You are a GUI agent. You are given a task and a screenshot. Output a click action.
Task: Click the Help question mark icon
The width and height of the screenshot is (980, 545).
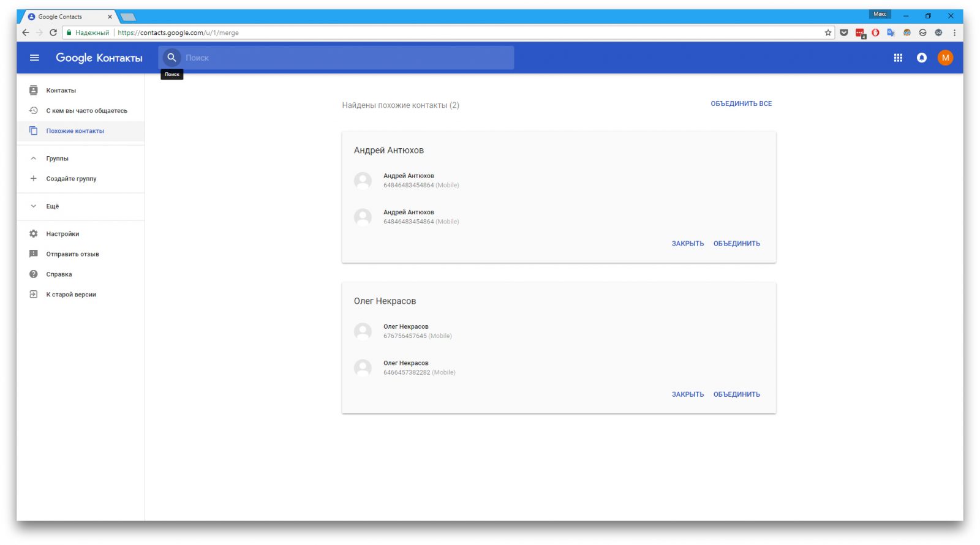click(x=34, y=274)
